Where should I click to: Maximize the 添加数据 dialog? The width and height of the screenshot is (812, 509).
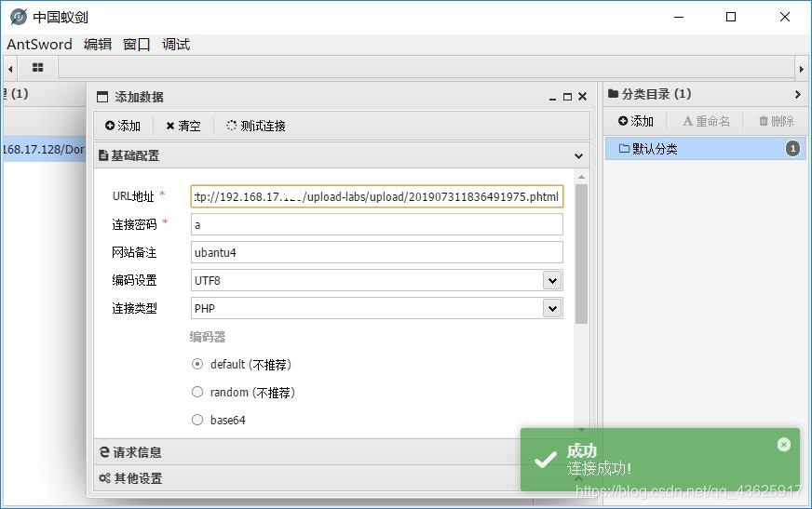click(x=568, y=97)
